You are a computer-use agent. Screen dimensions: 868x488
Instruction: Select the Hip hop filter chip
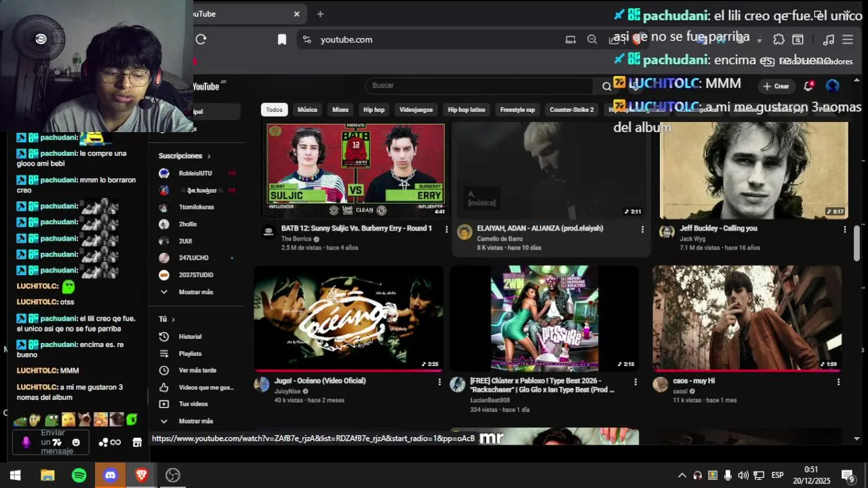pos(374,110)
